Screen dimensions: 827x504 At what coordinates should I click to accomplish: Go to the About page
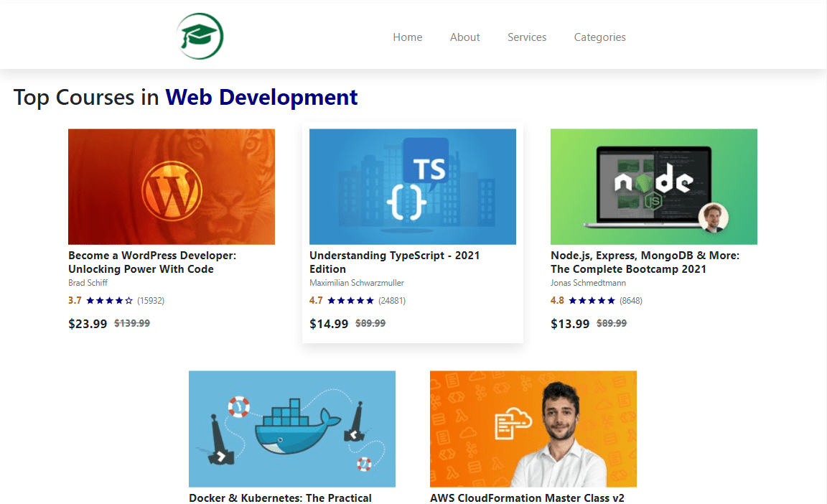pyautogui.click(x=464, y=37)
